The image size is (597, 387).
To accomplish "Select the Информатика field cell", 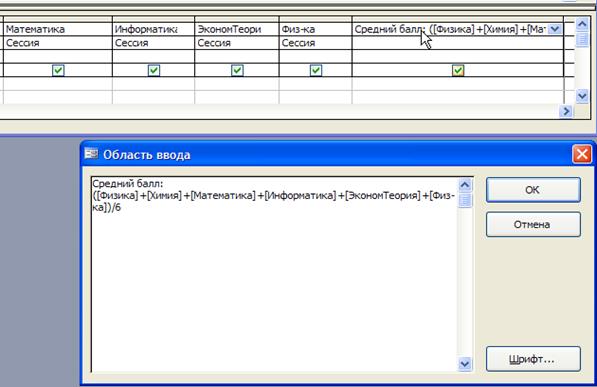I will [153, 29].
